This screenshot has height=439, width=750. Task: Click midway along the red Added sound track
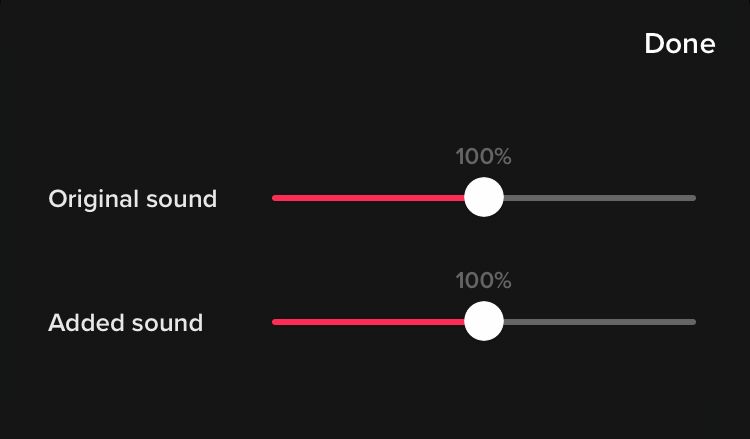[x=370, y=322]
